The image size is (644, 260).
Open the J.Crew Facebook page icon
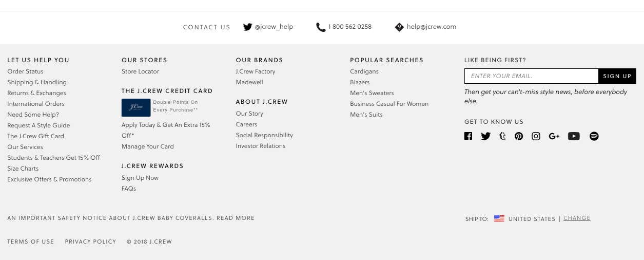[468, 136]
